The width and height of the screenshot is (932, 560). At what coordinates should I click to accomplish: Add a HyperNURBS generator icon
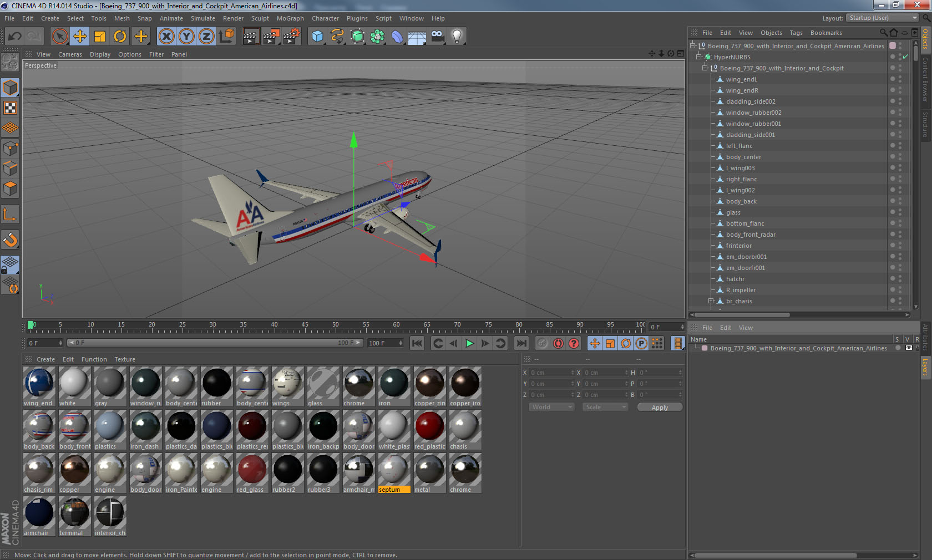coord(358,37)
